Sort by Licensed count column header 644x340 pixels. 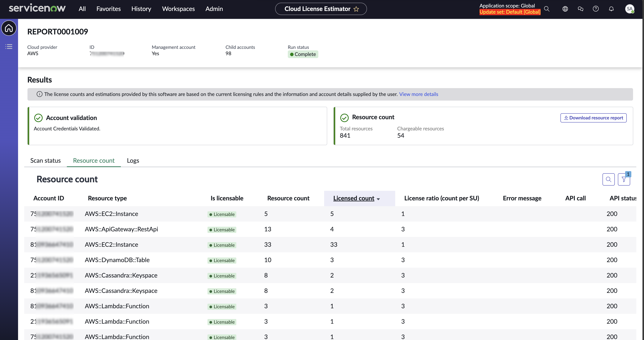[354, 198]
